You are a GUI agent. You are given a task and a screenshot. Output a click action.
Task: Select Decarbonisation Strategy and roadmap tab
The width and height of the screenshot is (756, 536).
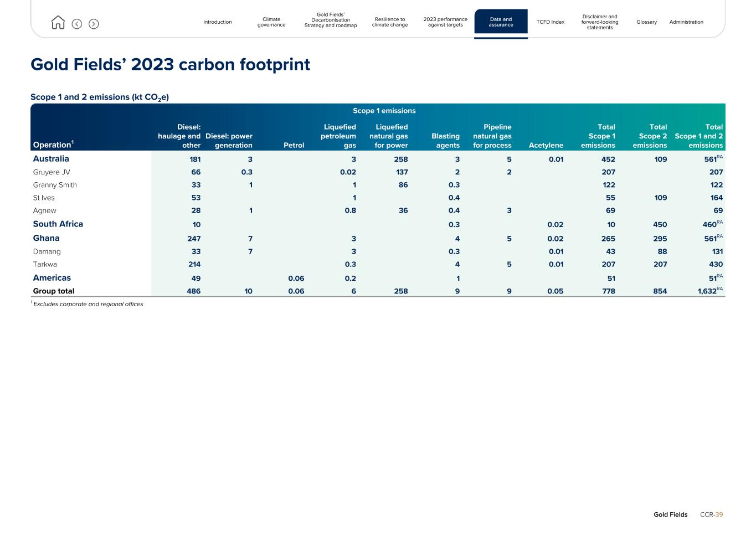pyautogui.click(x=331, y=20)
